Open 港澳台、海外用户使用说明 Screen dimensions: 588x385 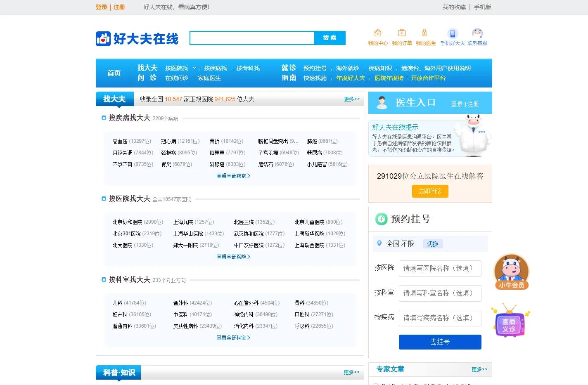(436, 68)
